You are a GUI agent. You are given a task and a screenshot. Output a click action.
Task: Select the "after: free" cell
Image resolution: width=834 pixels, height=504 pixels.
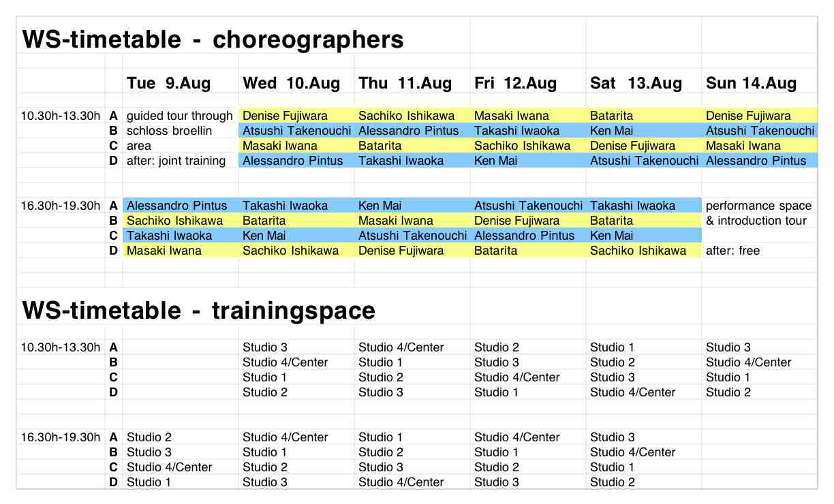pyautogui.click(x=732, y=251)
